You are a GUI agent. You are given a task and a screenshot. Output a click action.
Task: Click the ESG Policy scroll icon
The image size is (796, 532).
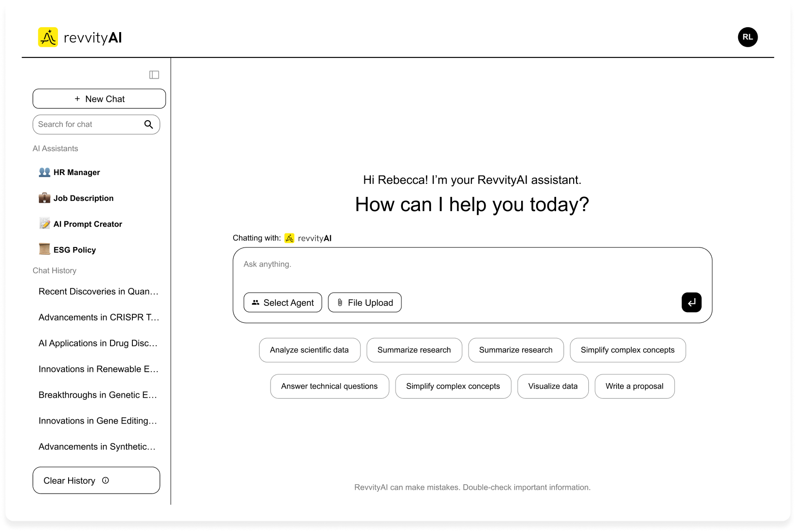pyautogui.click(x=45, y=249)
